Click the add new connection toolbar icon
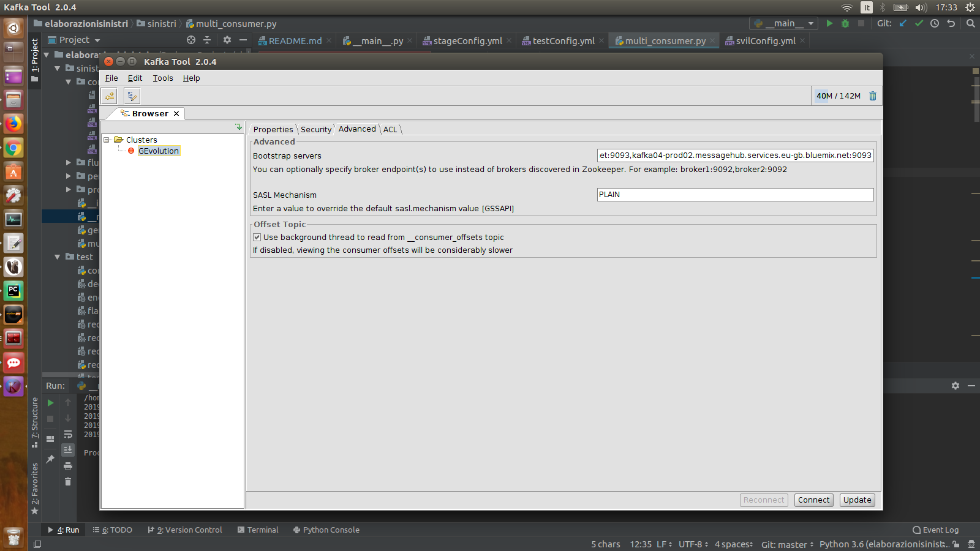 (110, 96)
